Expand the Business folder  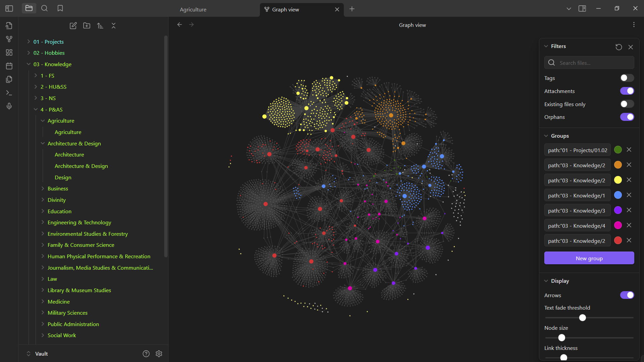pos(58,188)
